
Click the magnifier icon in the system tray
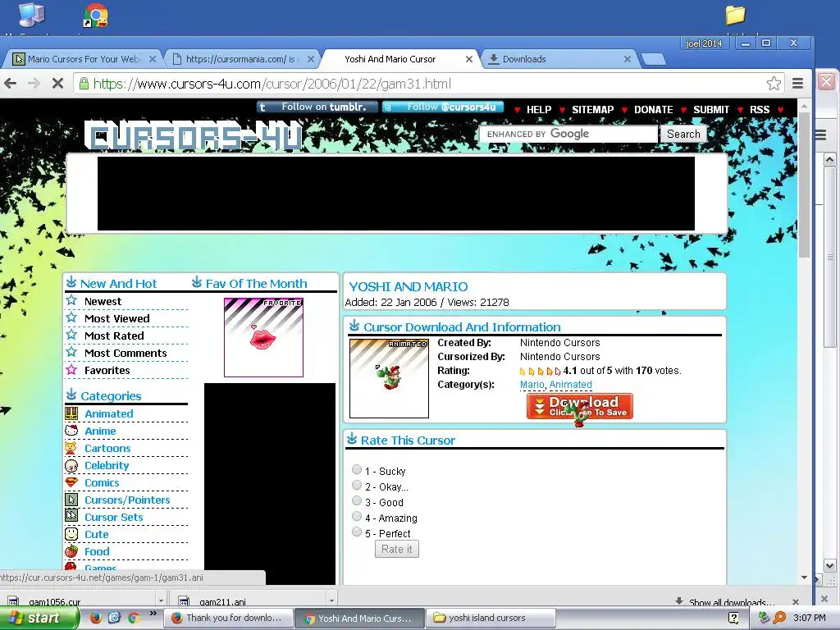[779, 618]
